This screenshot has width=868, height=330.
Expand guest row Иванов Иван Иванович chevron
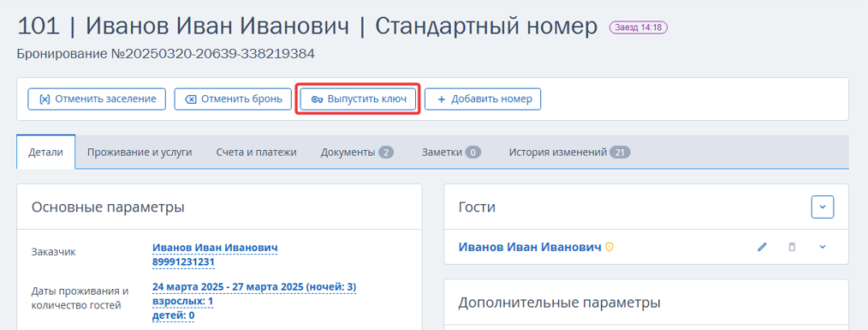[823, 247]
